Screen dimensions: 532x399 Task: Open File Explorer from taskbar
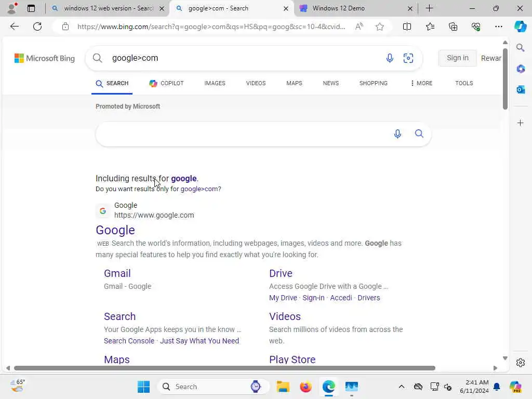click(x=283, y=387)
